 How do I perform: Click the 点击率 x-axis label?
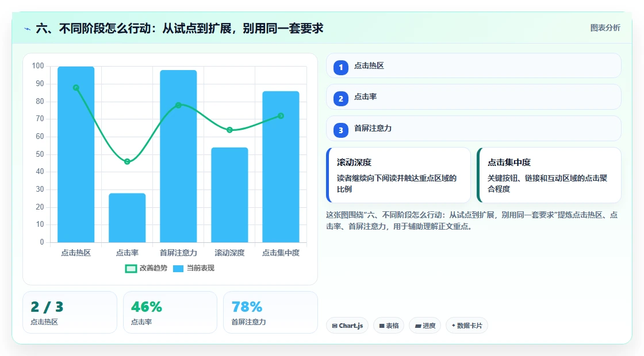coord(127,253)
